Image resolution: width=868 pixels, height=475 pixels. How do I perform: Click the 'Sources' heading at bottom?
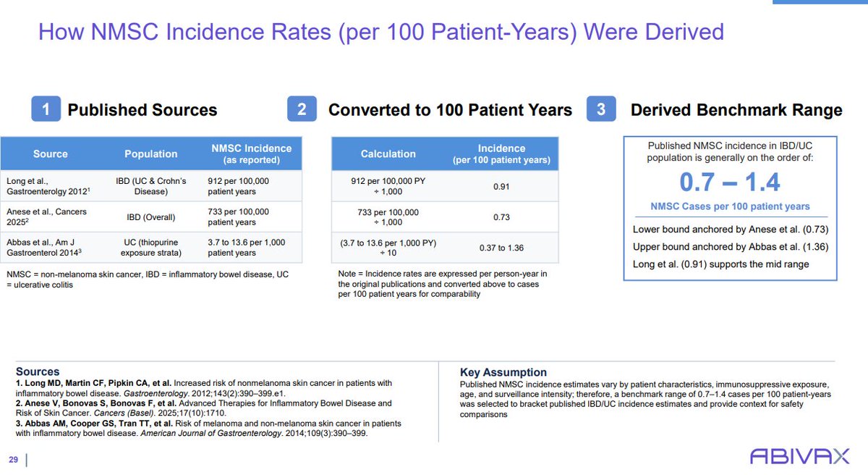tap(38, 371)
